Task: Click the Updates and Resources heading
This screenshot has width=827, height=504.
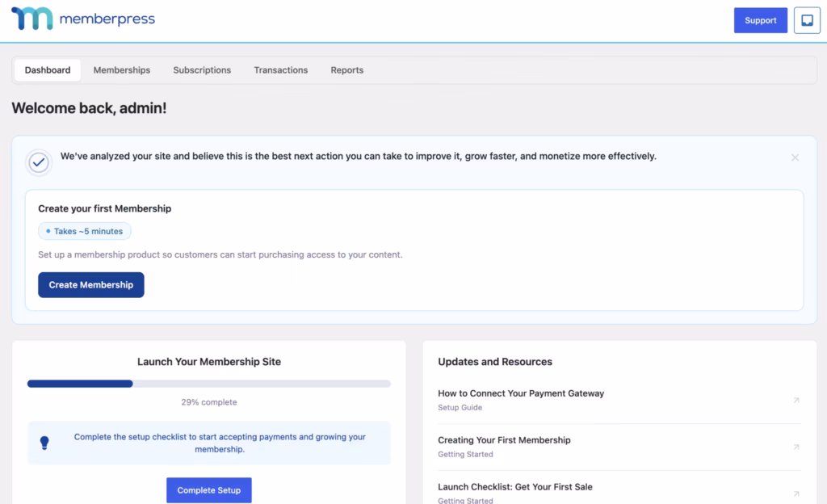Action: [495, 362]
